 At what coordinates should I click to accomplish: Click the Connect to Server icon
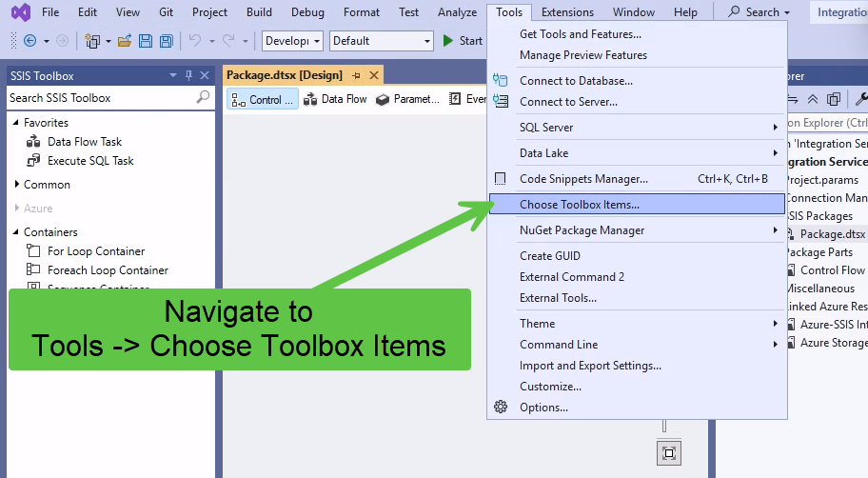pos(501,101)
